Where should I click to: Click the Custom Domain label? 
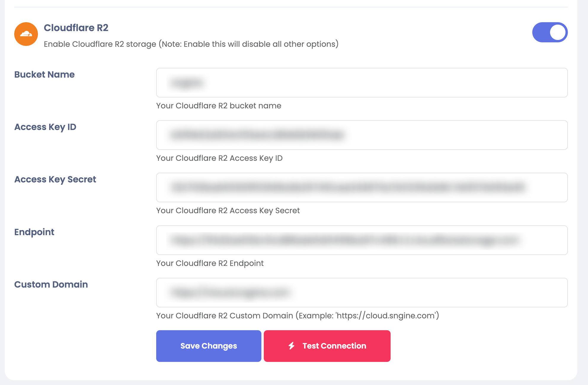pyautogui.click(x=51, y=285)
